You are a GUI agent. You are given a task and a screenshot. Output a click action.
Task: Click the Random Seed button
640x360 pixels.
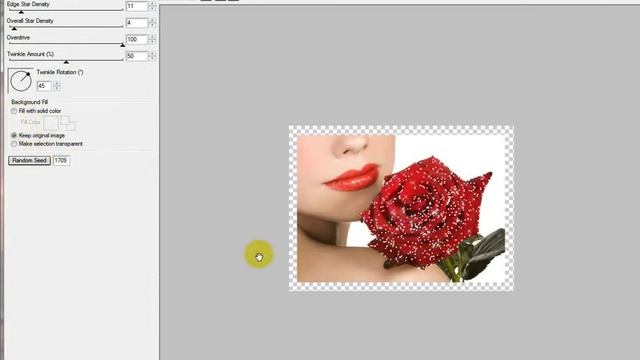(29, 161)
